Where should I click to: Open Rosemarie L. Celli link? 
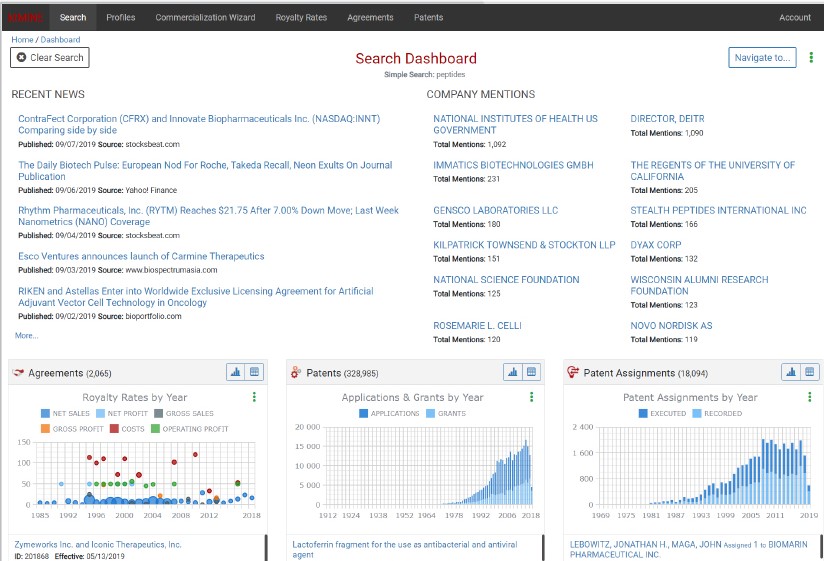coord(477,326)
